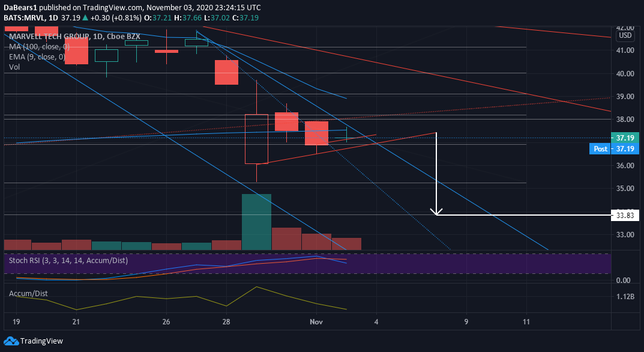Click the Accum/Dist pane label
Image resolution: width=644 pixels, height=352 pixels.
[x=28, y=294]
